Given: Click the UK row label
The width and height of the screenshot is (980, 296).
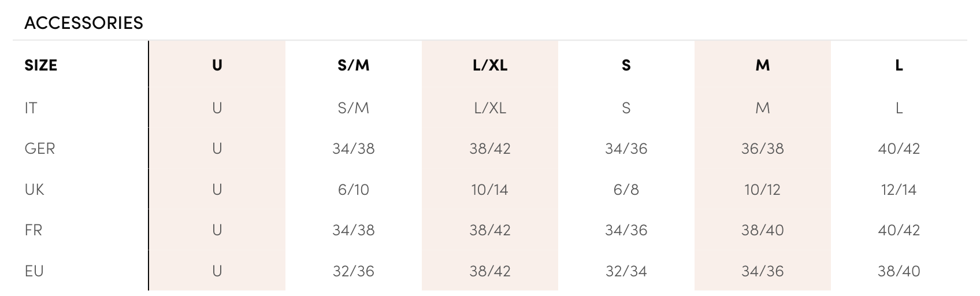Looking at the screenshot, I should 34,190.
